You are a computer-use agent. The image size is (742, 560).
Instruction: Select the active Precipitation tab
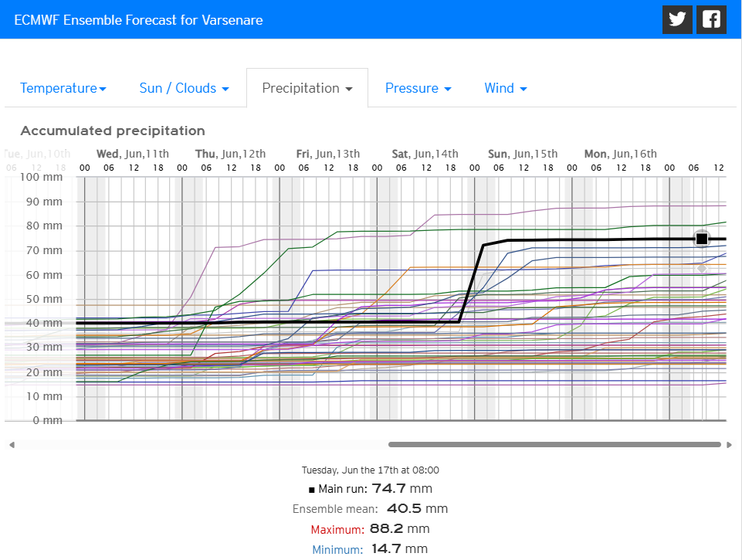click(307, 88)
